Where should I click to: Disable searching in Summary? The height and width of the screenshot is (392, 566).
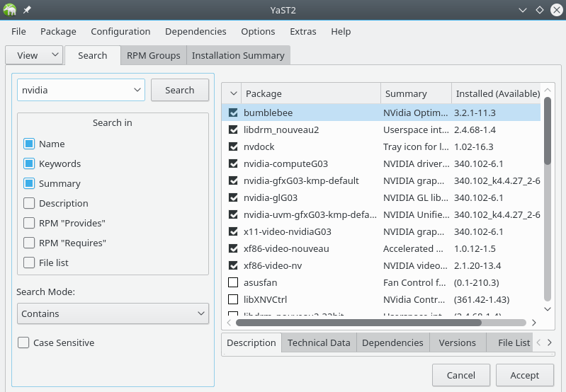pos(29,183)
